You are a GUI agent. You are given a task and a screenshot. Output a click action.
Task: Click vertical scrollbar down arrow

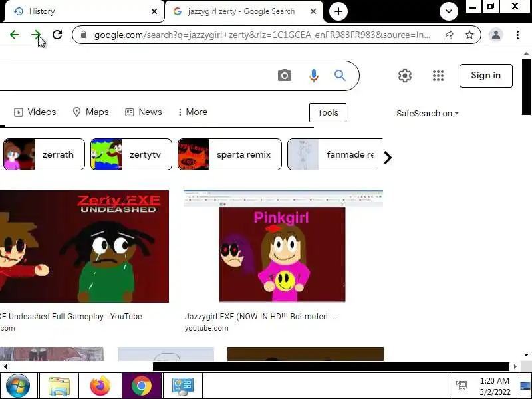pos(526,355)
